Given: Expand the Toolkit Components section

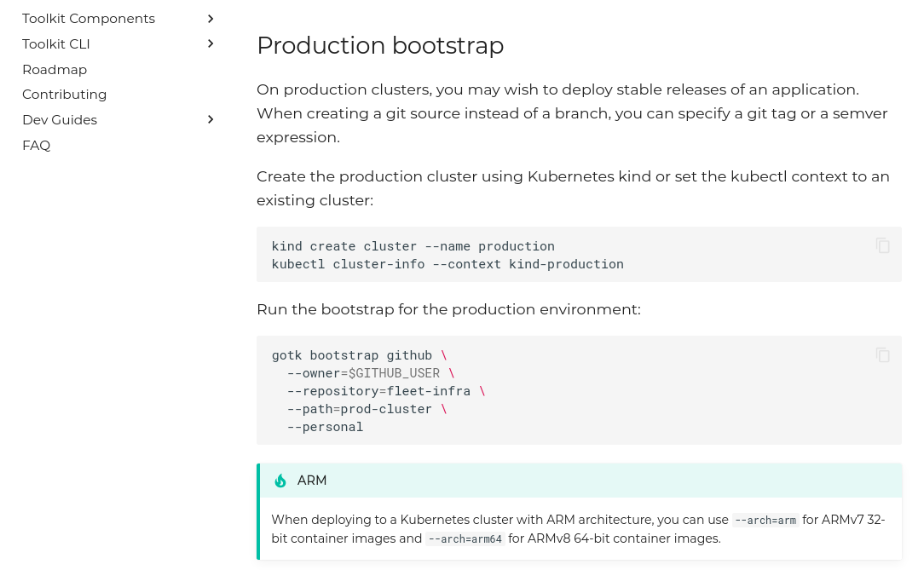Looking at the screenshot, I should (88, 18).
